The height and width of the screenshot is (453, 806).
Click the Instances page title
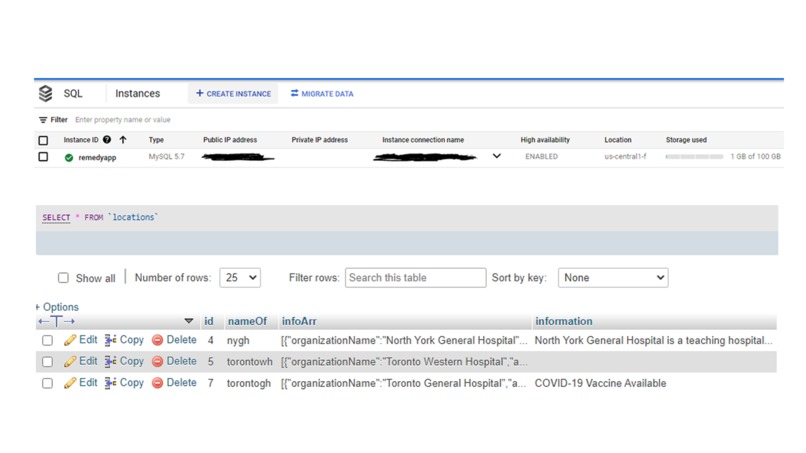coord(137,94)
